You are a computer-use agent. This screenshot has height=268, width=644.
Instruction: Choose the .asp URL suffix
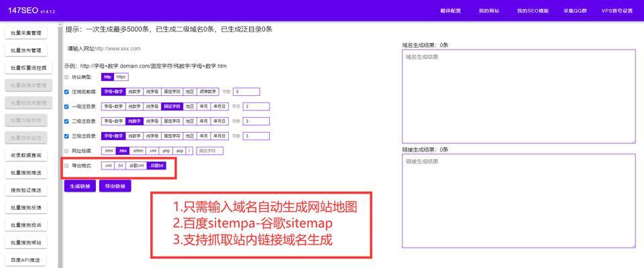coord(180,151)
